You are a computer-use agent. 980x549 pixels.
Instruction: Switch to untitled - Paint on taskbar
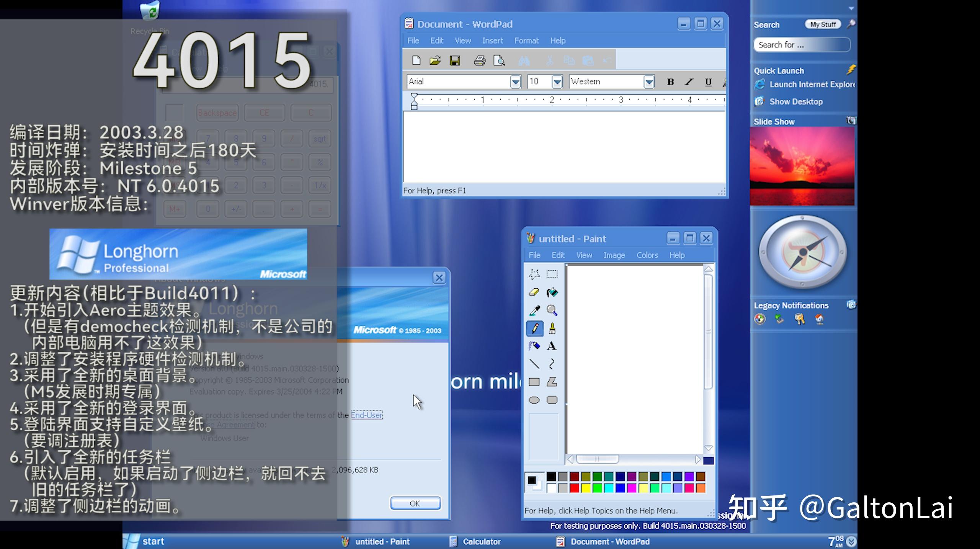375,541
